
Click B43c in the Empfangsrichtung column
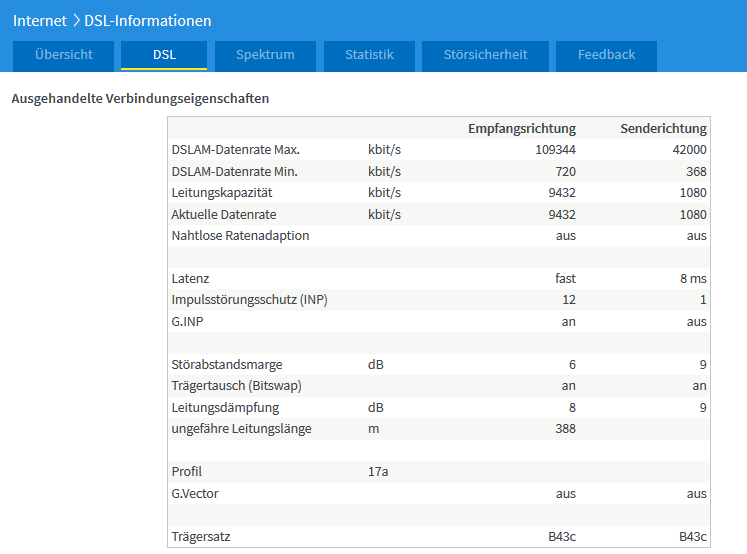[562, 537]
